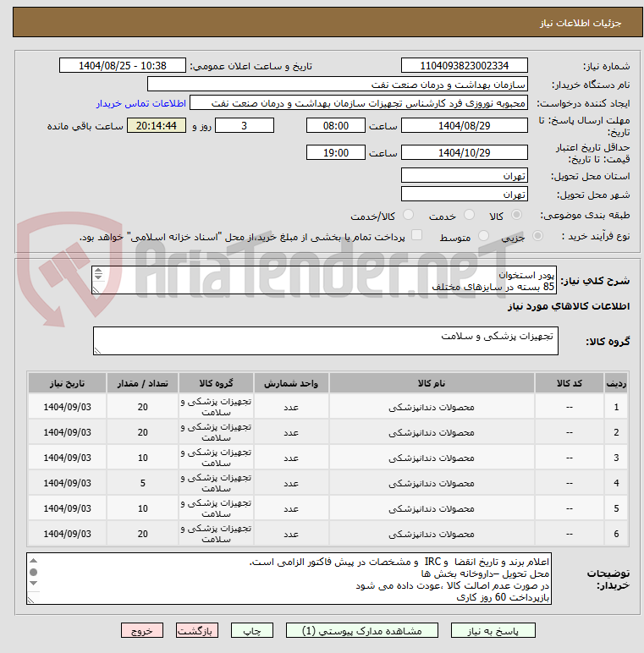Screen dimensions: 644x653
Task: Click the ردیف column header
Action: click(616, 383)
